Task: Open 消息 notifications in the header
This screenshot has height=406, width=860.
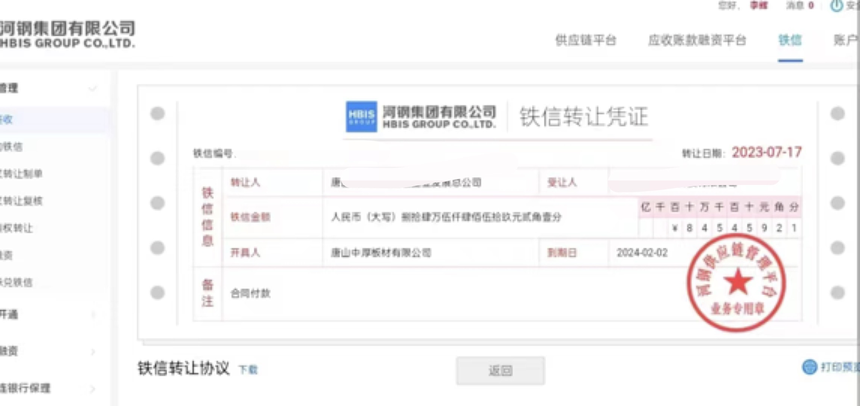Action: coord(800,5)
